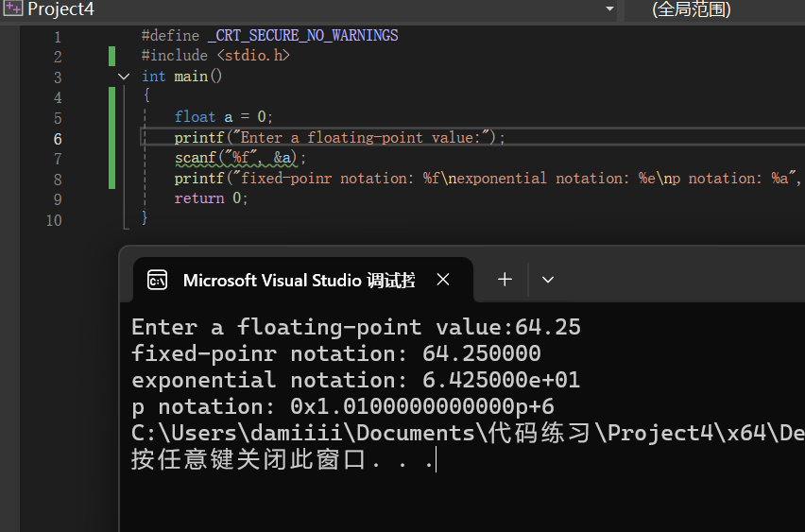This screenshot has width=805, height=532.
Task: Click line number 10 in the gutter
Action: pyautogui.click(x=53, y=219)
